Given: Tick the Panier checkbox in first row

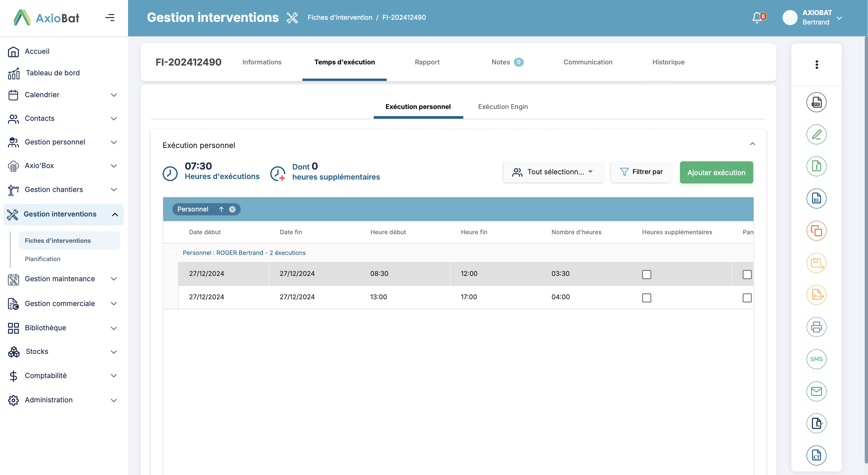Looking at the screenshot, I should [747, 274].
